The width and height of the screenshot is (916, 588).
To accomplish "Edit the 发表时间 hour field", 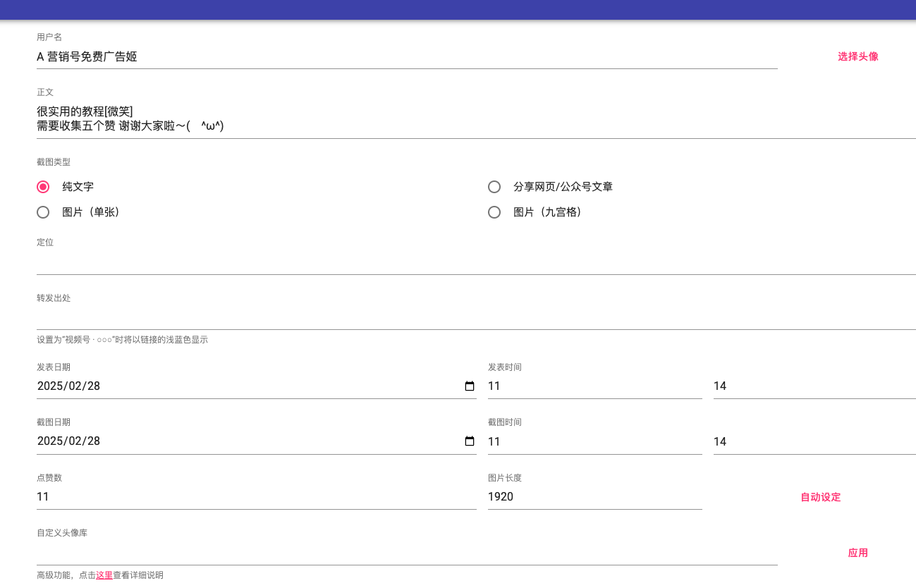I will click(x=594, y=386).
